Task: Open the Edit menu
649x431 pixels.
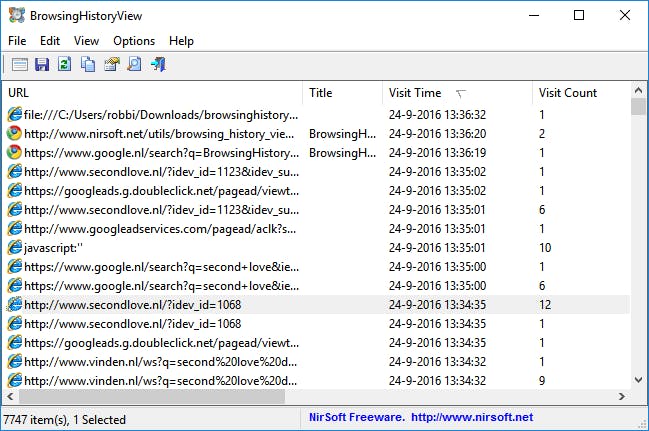Action: click(50, 41)
